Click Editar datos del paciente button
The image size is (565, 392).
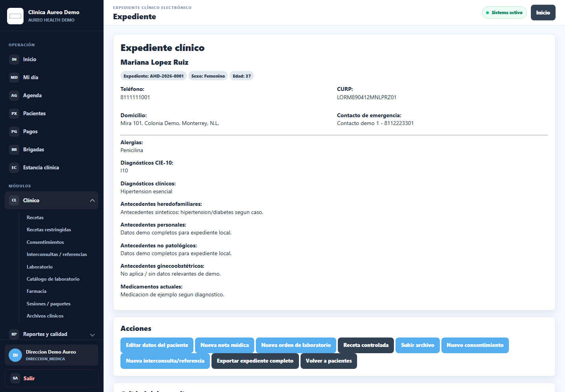click(157, 345)
